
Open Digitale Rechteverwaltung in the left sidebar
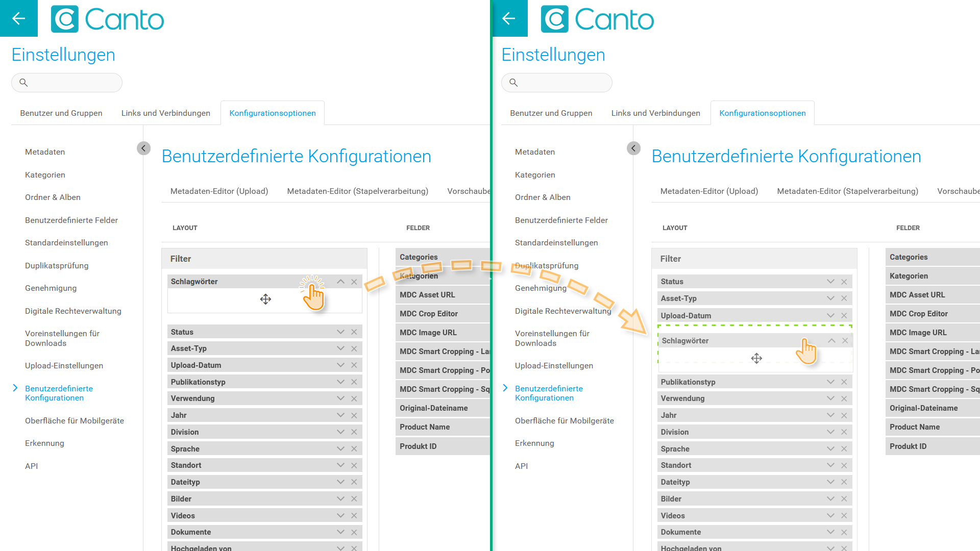73,311
